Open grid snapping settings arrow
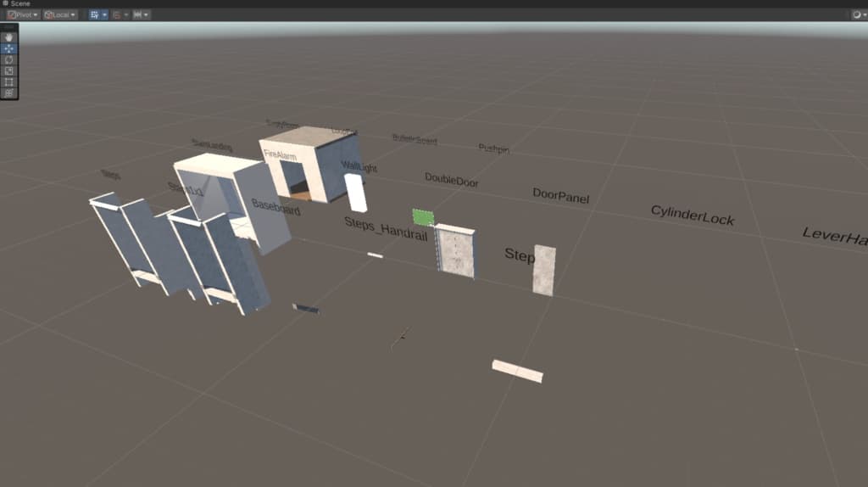Screen dimensions: 868x487 point(126,15)
